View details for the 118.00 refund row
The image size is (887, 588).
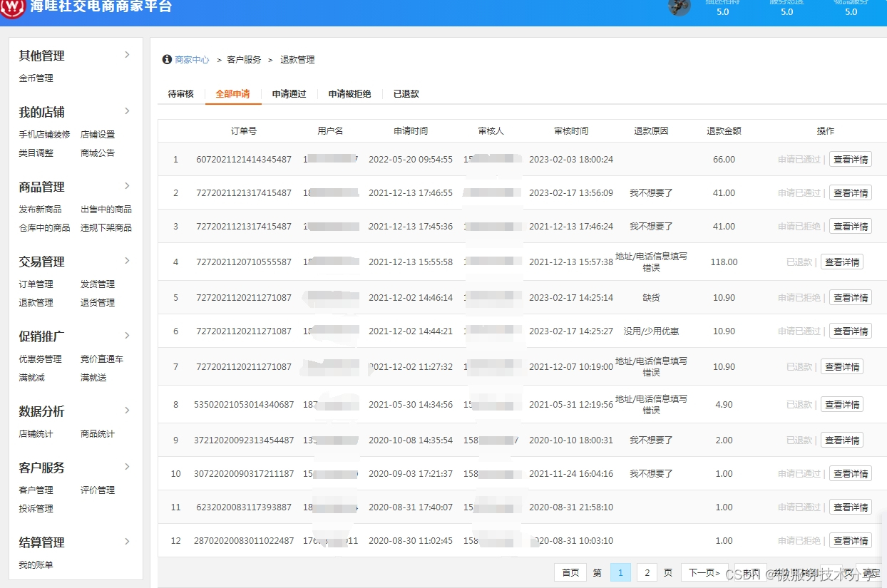[x=842, y=262]
